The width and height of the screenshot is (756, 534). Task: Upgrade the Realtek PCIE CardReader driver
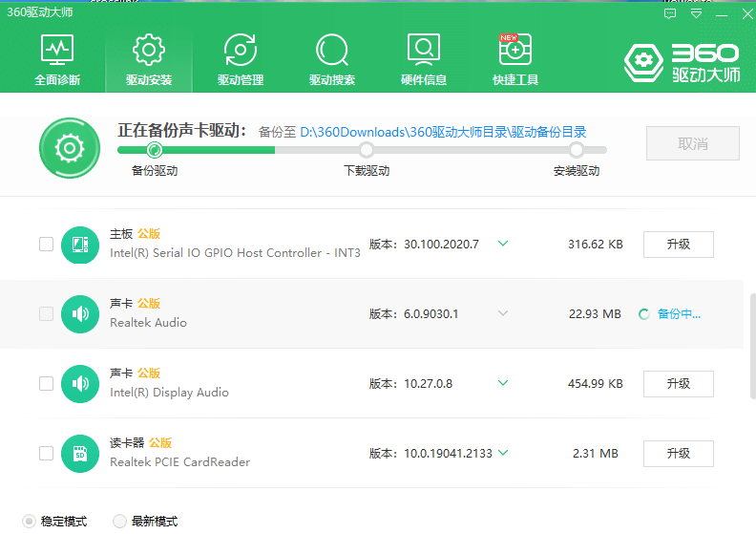click(x=679, y=454)
